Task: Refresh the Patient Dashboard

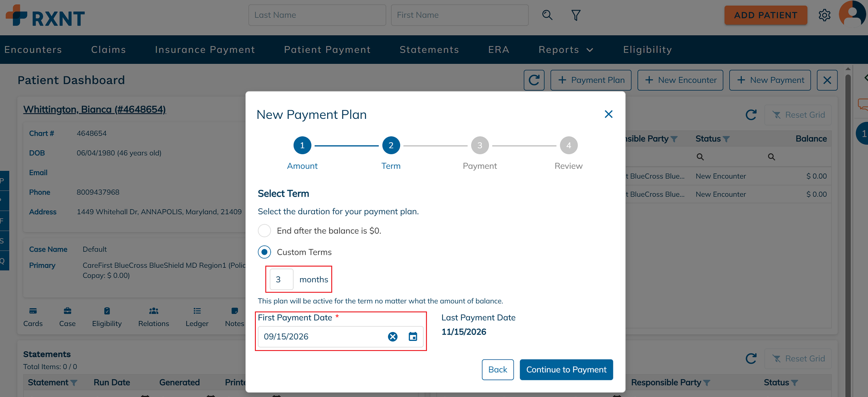Action: [x=534, y=80]
